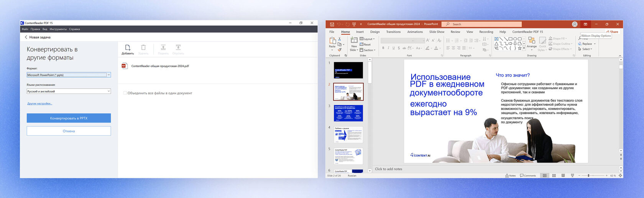Open the Shape Effects dropdown
This screenshot has height=198, width=644.
(x=560, y=49)
